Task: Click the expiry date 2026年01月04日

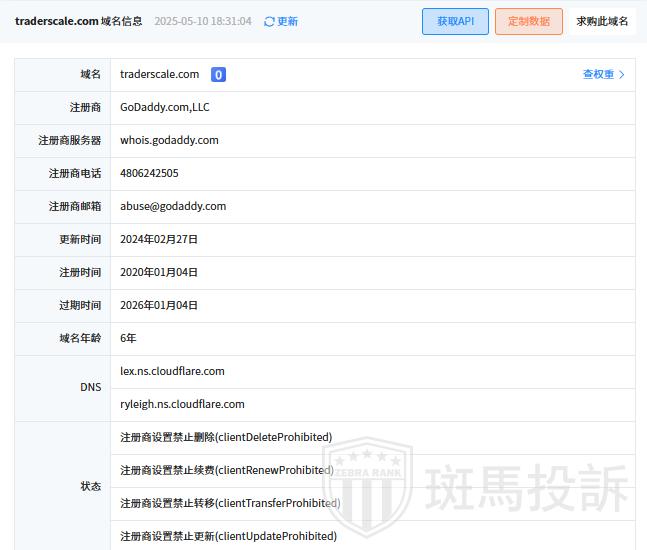Action: [159, 305]
